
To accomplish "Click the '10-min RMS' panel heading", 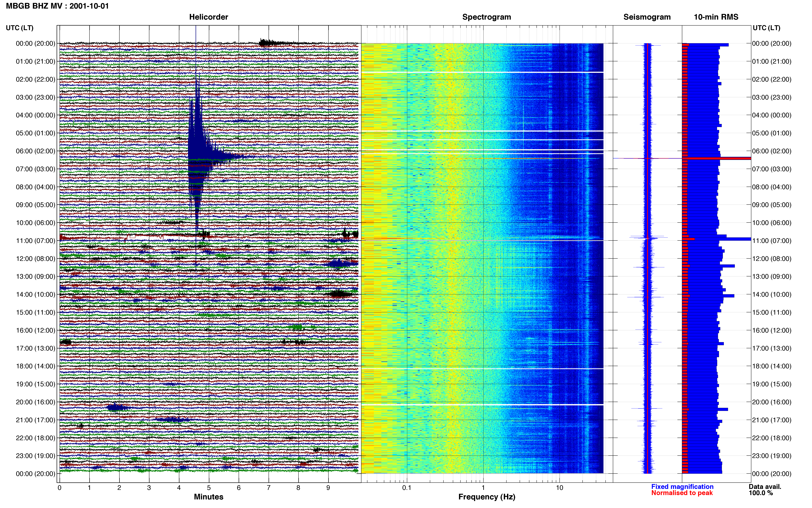I will pyautogui.click(x=716, y=17).
